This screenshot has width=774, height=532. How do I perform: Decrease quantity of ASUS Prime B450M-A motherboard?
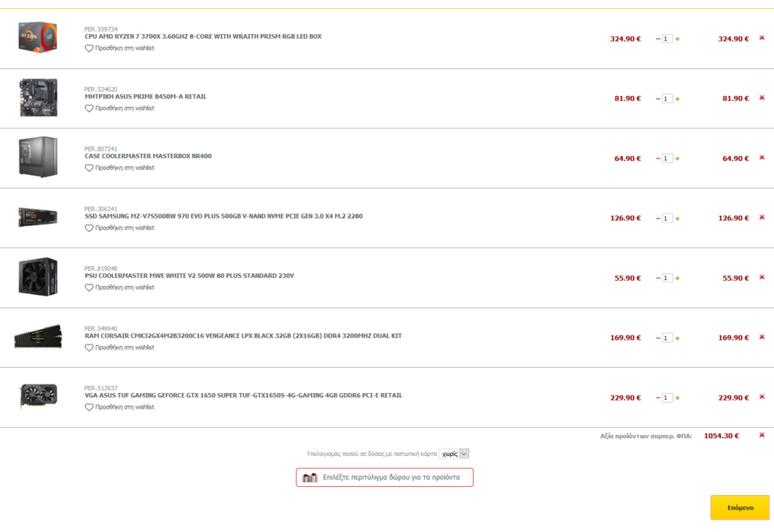[658, 99]
